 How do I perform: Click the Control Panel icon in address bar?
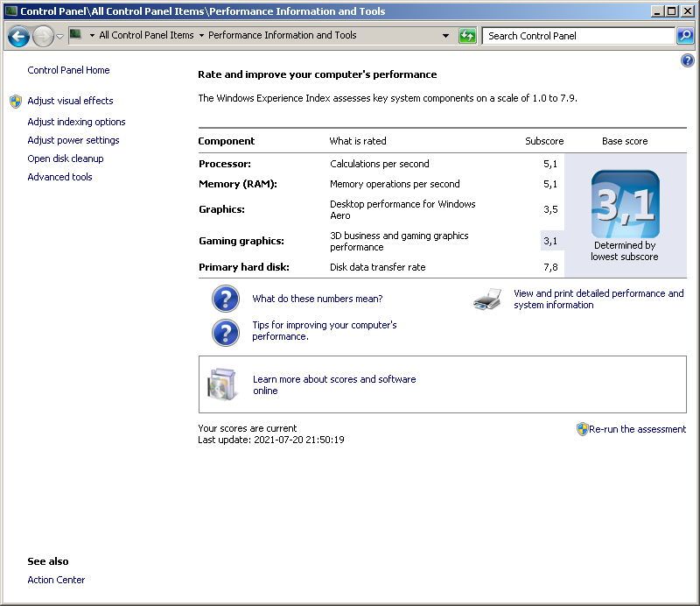(76, 35)
